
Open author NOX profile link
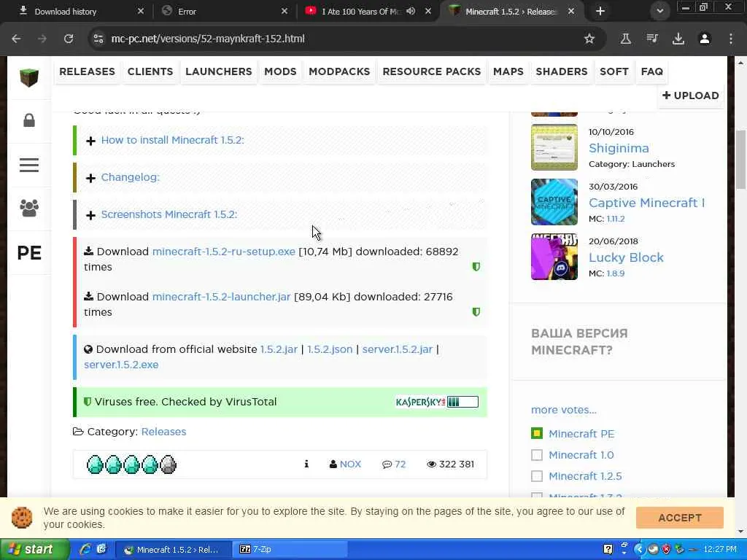point(350,464)
